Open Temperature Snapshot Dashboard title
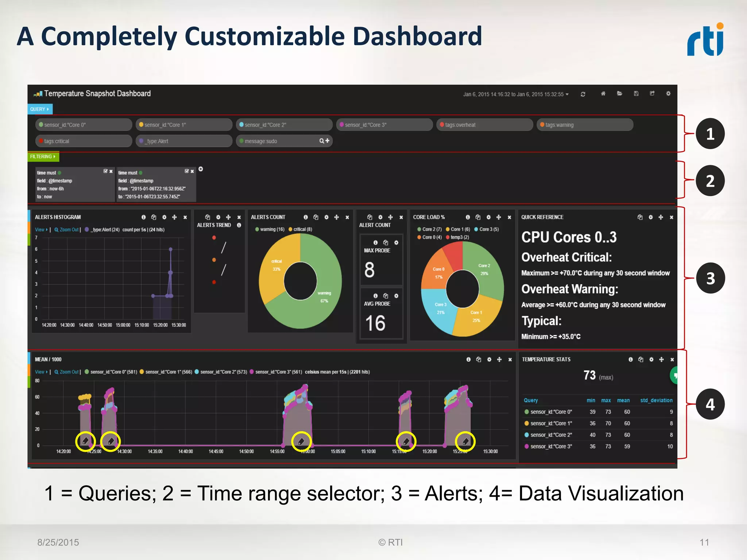Image resolution: width=747 pixels, height=560 pixels. click(x=97, y=94)
